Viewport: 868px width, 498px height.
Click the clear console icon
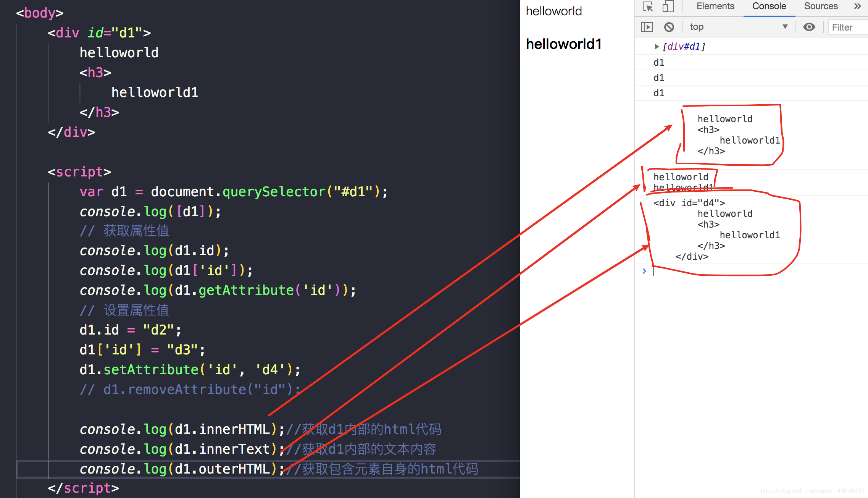tap(668, 27)
